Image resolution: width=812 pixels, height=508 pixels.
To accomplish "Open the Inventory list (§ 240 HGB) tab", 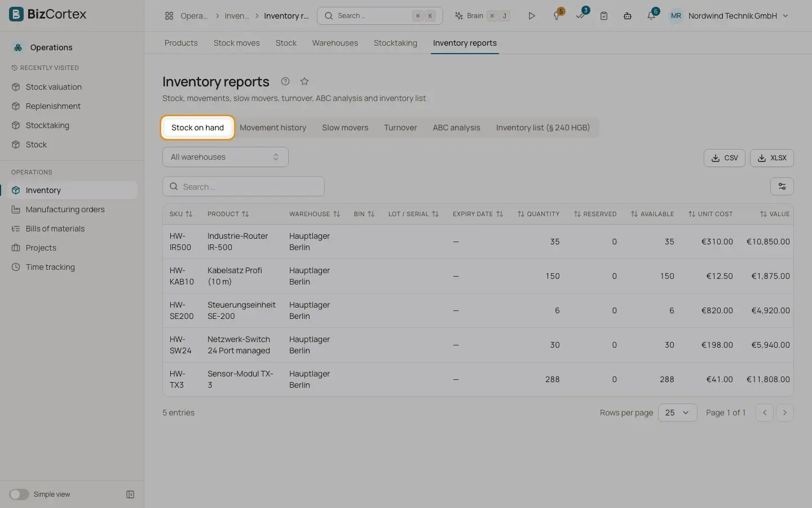I will tap(543, 128).
